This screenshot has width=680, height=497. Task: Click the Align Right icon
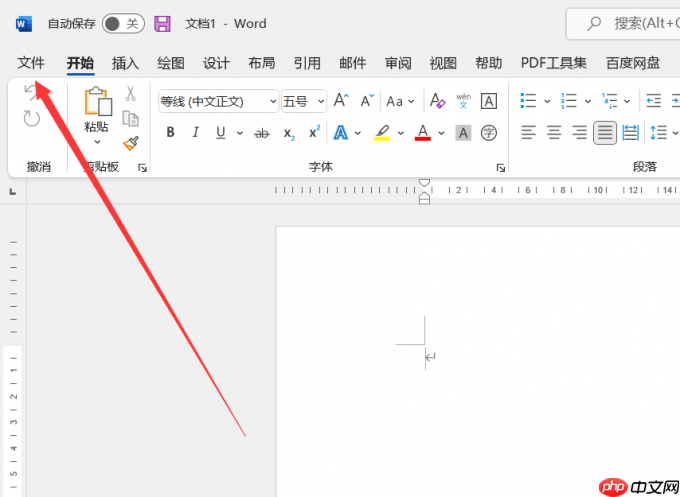coord(579,132)
